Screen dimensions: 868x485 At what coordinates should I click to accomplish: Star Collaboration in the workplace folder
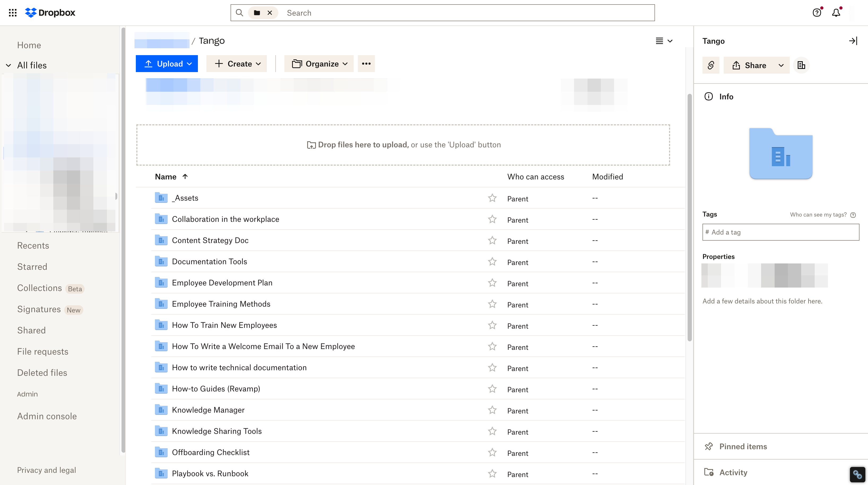point(492,219)
